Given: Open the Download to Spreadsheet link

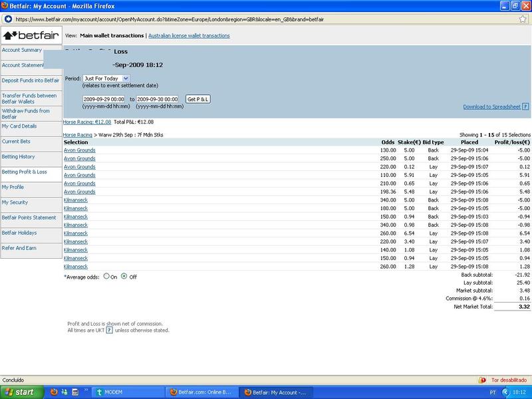Looking at the screenshot, I should tap(491, 107).
